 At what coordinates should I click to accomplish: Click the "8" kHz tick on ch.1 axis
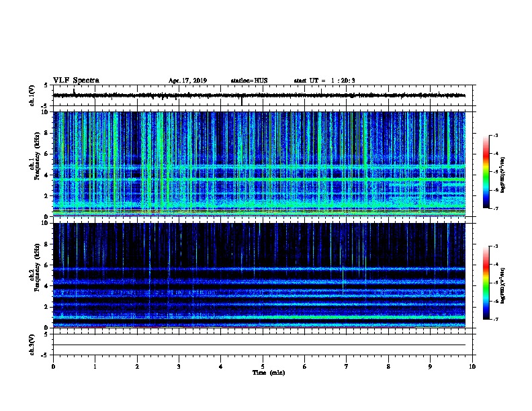pyautogui.click(x=48, y=133)
